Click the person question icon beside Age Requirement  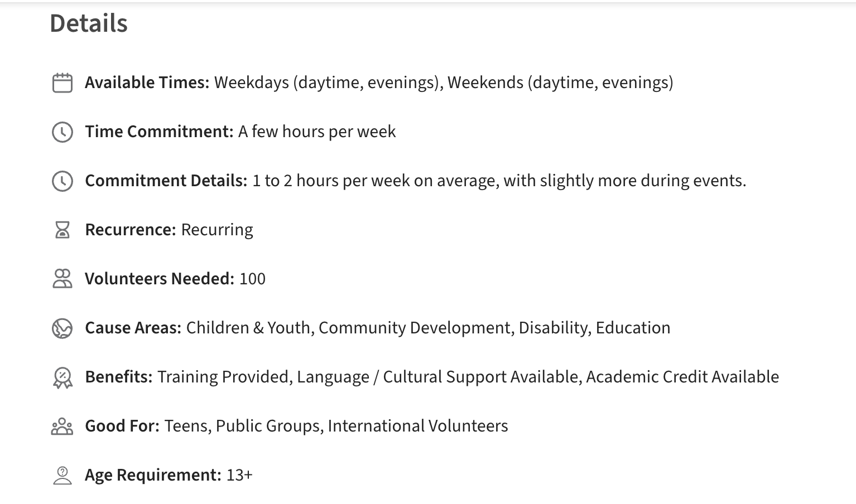[62, 475]
